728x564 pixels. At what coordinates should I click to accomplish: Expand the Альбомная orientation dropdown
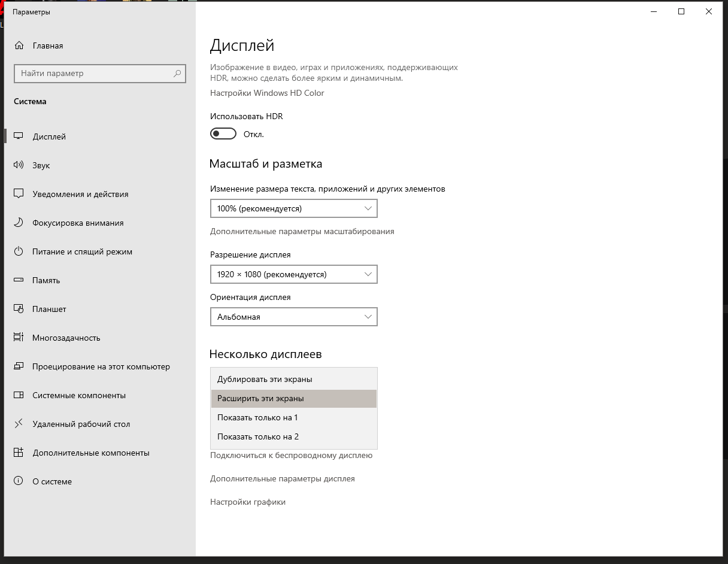click(x=294, y=317)
